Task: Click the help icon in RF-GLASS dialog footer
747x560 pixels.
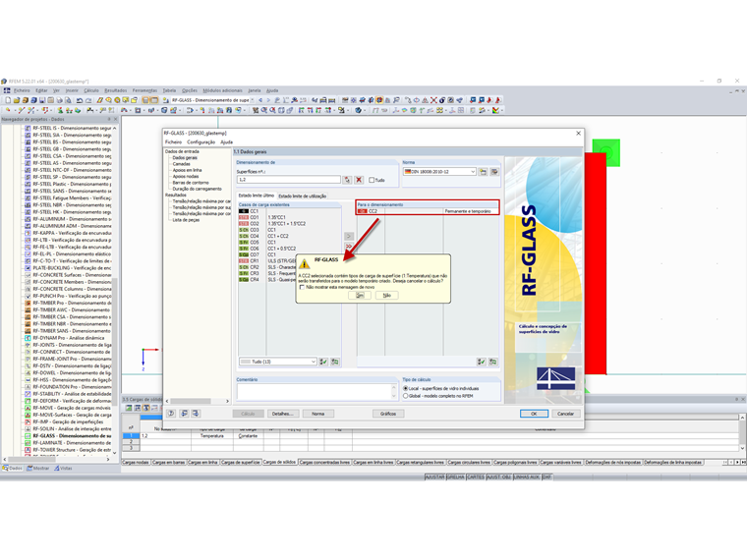Action: pyautogui.click(x=171, y=414)
